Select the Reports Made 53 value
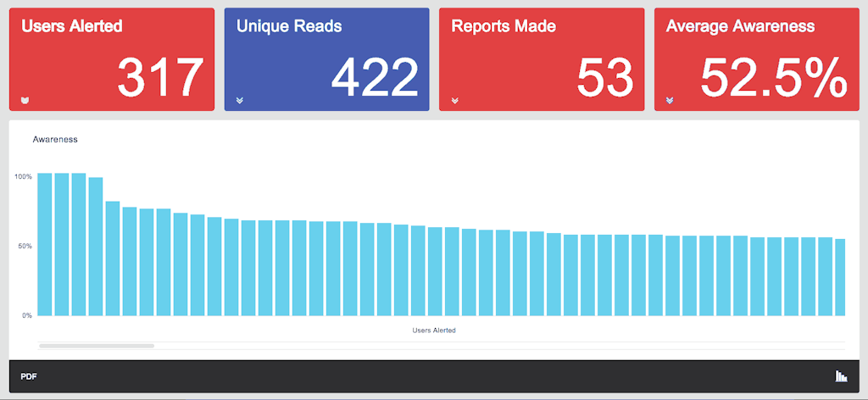The image size is (868, 400). point(604,78)
